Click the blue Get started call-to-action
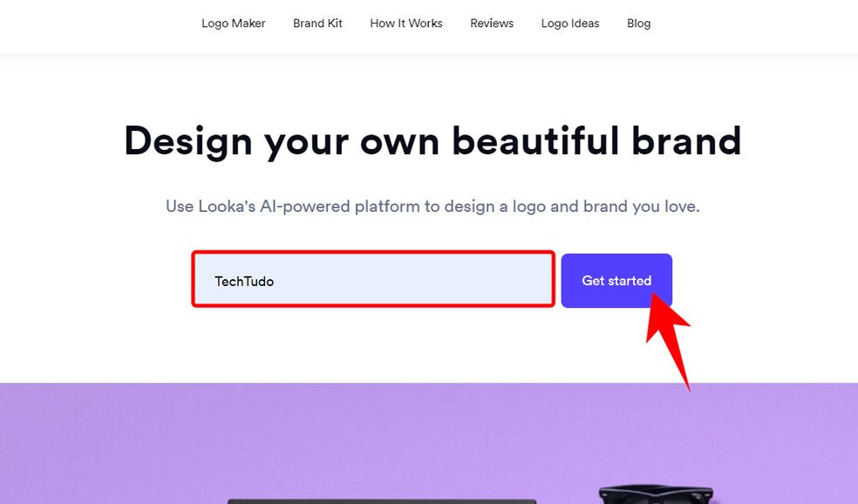Screen dimensions: 858x504 [616, 280]
